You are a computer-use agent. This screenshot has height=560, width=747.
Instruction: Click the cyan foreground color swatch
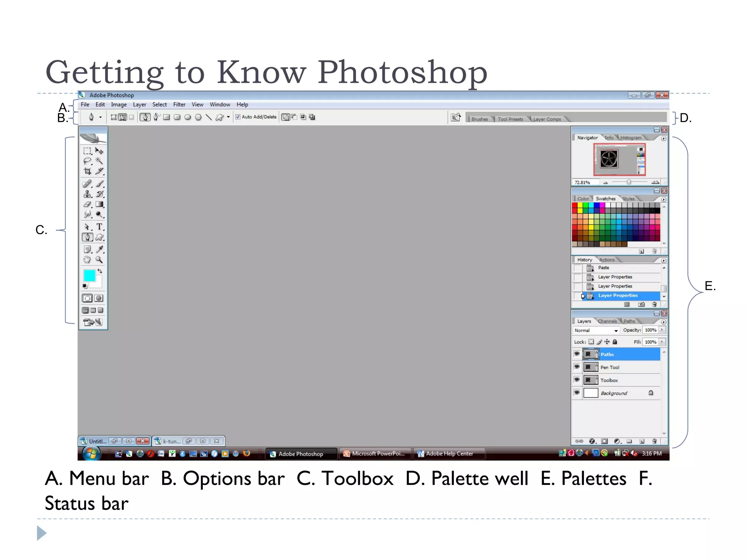(x=89, y=275)
